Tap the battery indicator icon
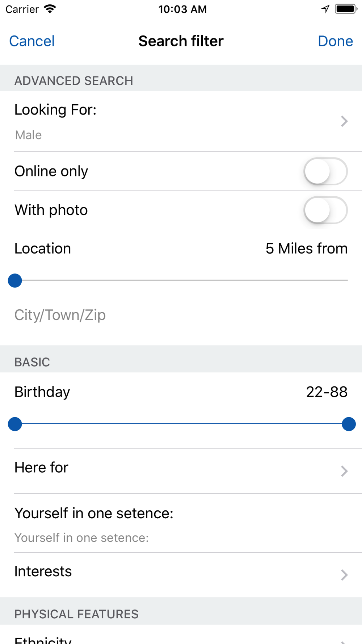 (x=346, y=9)
